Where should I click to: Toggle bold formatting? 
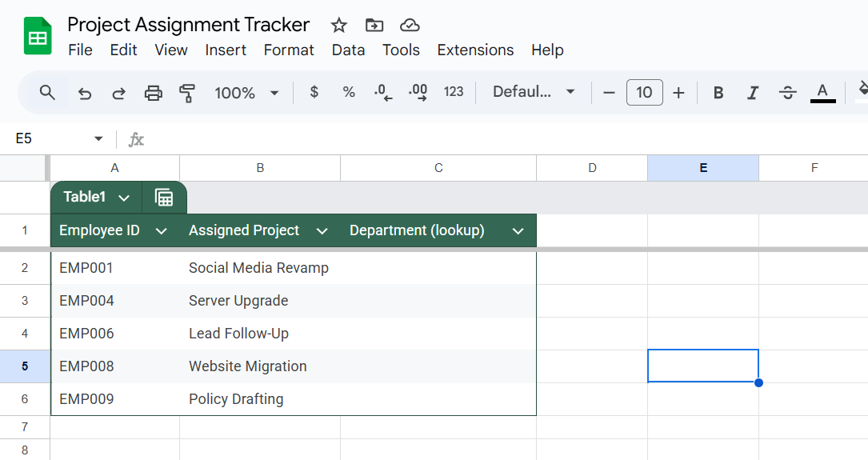click(718, 93)
